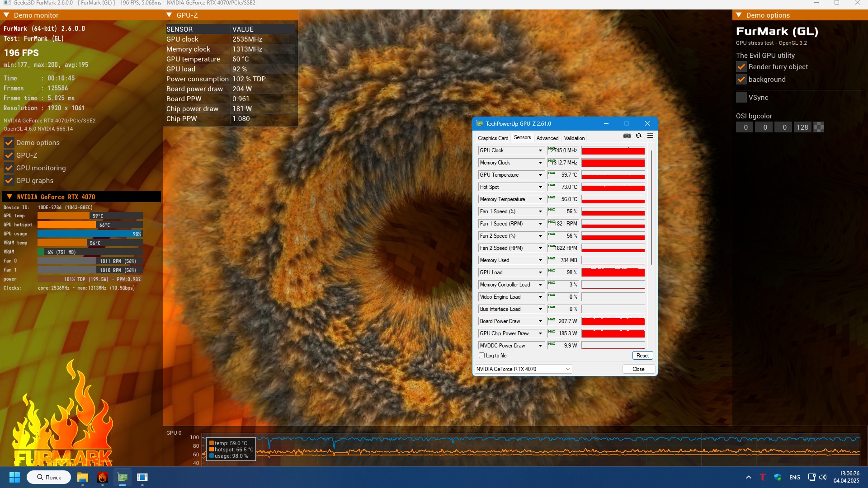Enable the VSync checkbox
The height and width of the screenshot is (488, 868).
coord(741,98)
